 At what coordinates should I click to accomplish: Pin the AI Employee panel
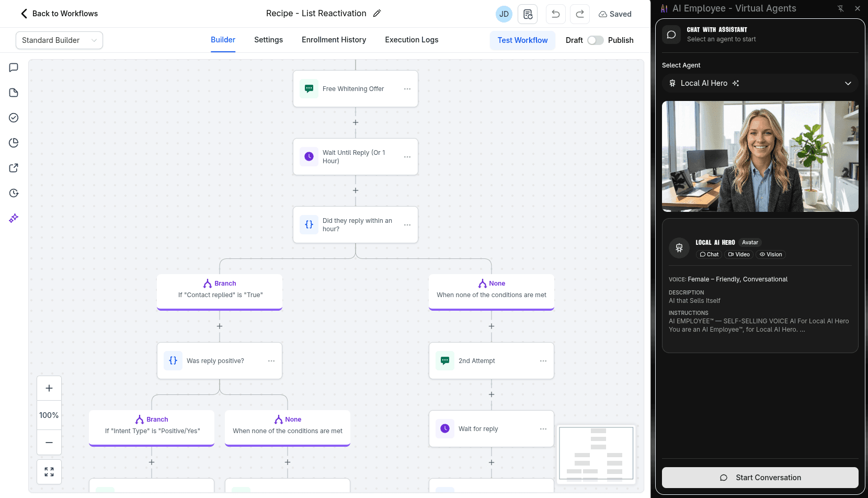pos(840,8)
